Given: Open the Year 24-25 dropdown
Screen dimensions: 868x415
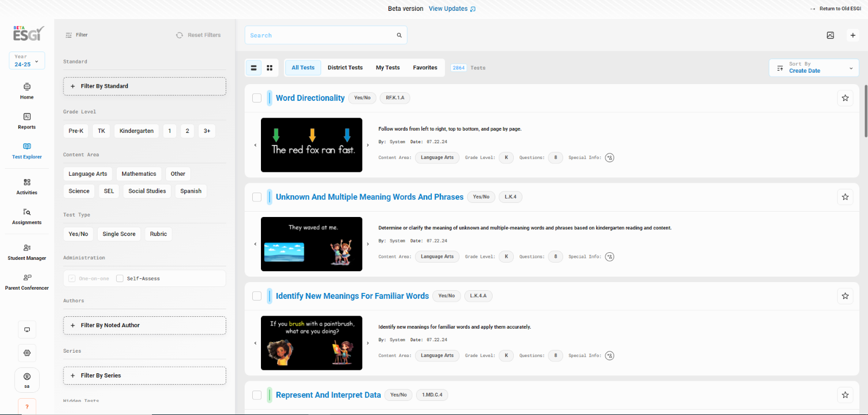Looking at the screenshot, I should point(27,60).
